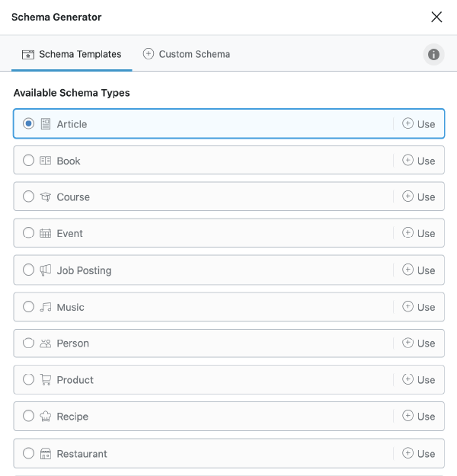Screen dimensions: 457x476
Task: Switch to the Custom Schema tab
Action: (x=187, y=54)
